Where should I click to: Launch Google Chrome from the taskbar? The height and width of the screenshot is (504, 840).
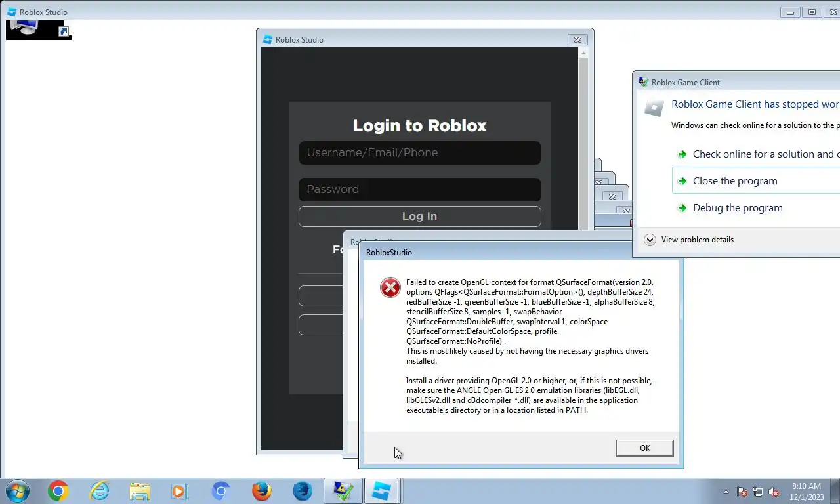click(x=58, y=491)
